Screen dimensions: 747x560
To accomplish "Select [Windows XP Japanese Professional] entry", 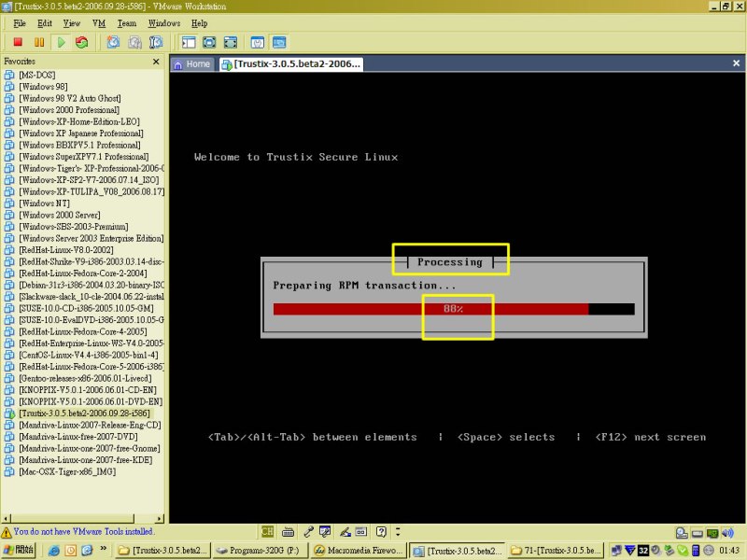I will 81,133.
